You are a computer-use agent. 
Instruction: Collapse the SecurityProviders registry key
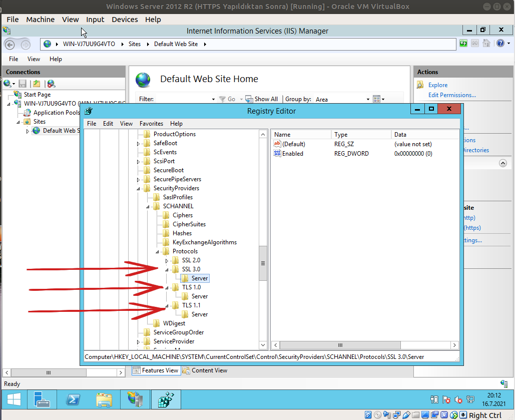coord(138,189)
